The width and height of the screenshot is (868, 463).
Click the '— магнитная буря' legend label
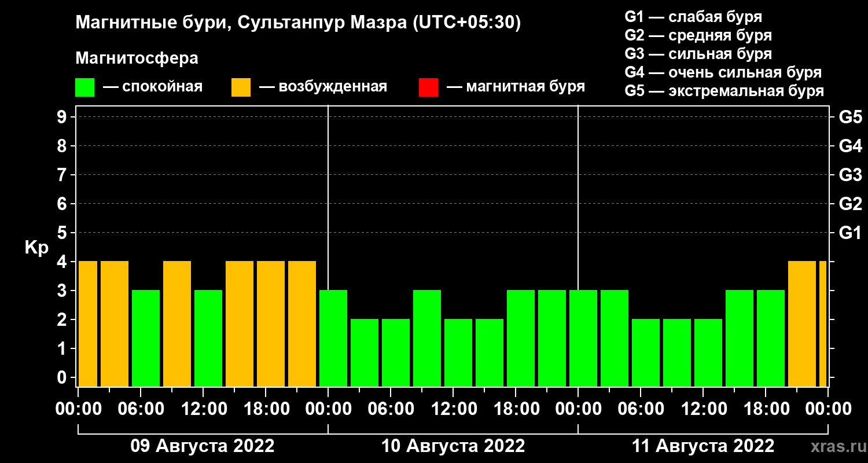[516, 87]
